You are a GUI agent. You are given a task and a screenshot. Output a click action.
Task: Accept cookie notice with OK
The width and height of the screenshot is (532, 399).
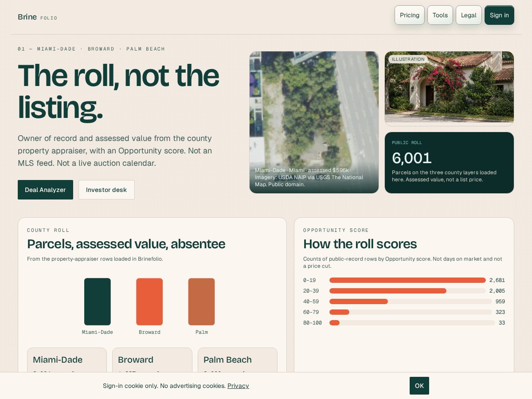[419, 386]
